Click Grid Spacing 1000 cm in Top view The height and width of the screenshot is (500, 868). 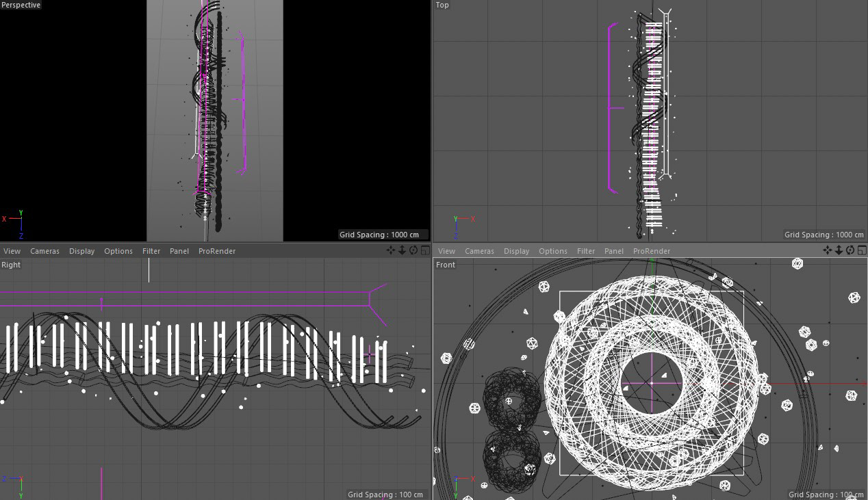coord(824,235)
